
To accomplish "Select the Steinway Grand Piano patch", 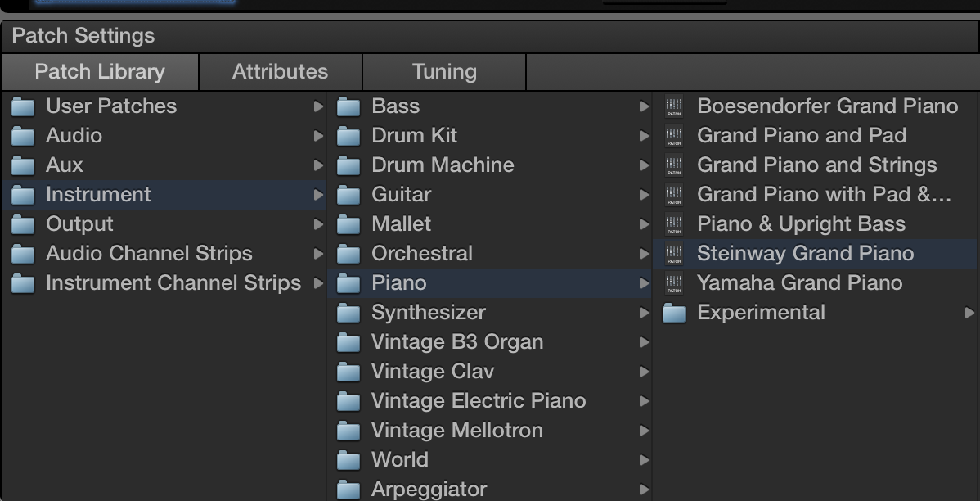I will [x=806, y=253].
